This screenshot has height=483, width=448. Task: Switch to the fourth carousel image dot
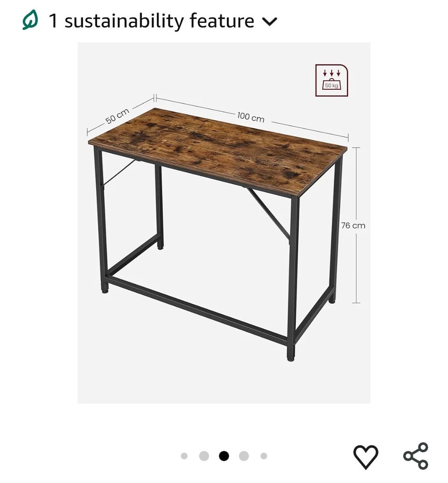tap(244, 456)
